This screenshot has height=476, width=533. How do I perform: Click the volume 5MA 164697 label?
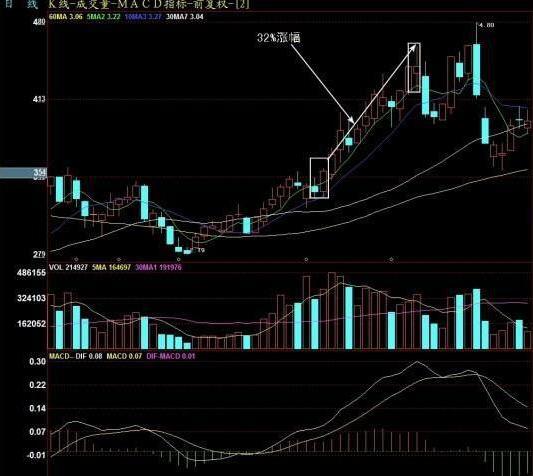click(x=111, y=268)
